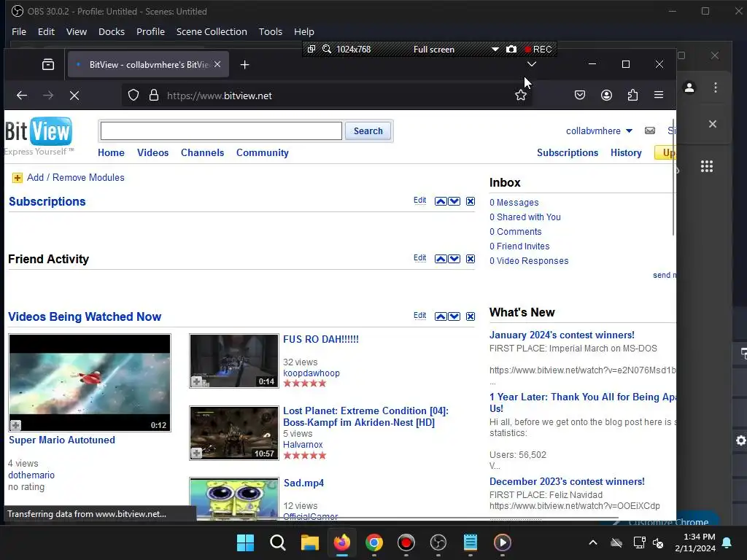Open OBS Help menu

(304, 31)
